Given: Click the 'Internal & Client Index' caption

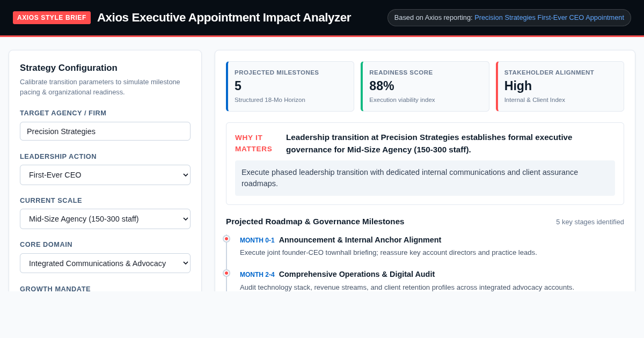Looking at the screenshot, I should (x=535, y=100).
